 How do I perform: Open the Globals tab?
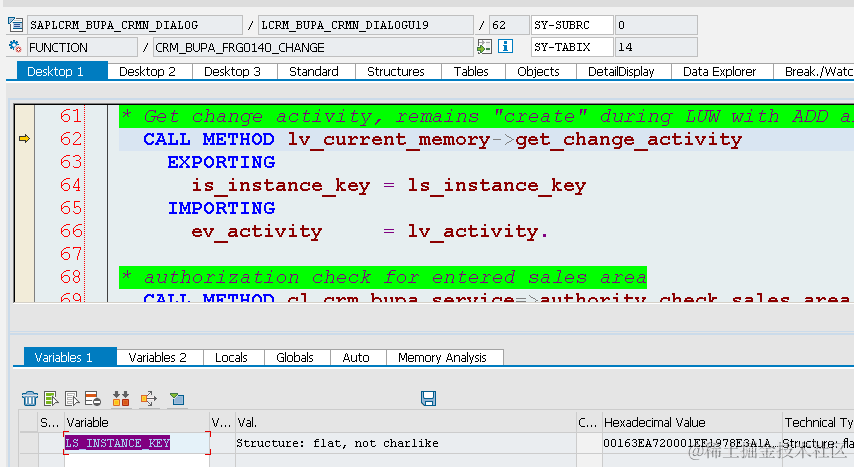295,357
